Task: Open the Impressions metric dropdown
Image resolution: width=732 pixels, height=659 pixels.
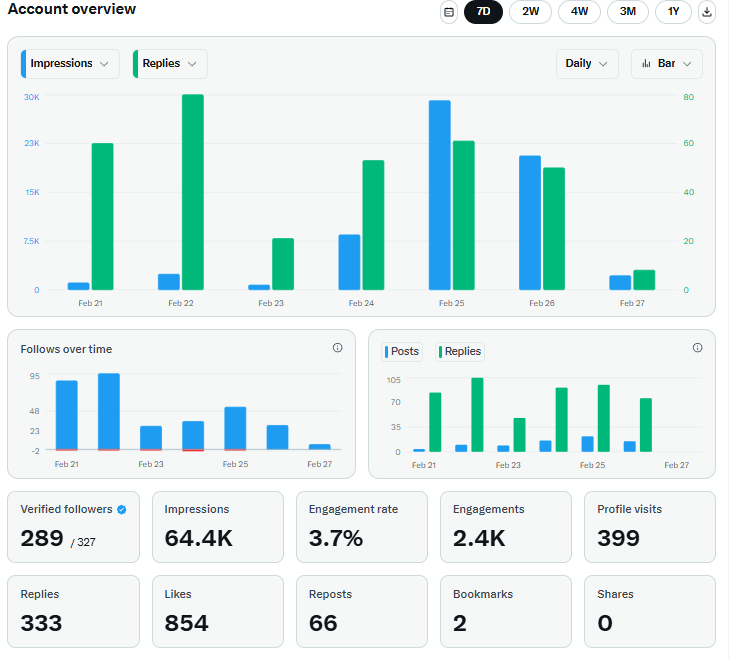Action: pyautogui.click(x=70, y=63)
